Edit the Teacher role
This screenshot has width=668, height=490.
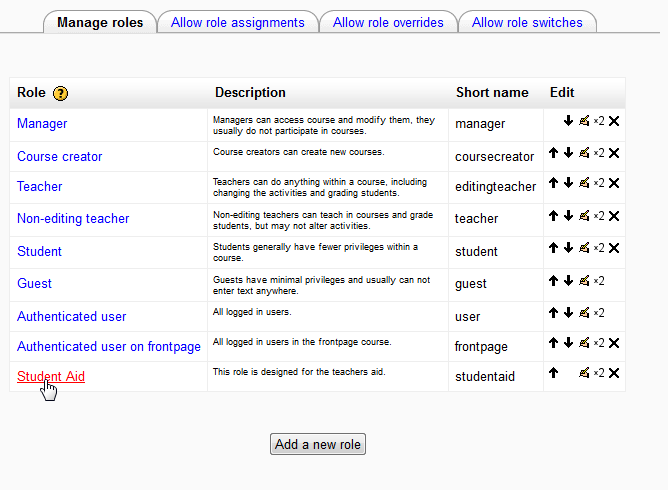click(584, 183)
